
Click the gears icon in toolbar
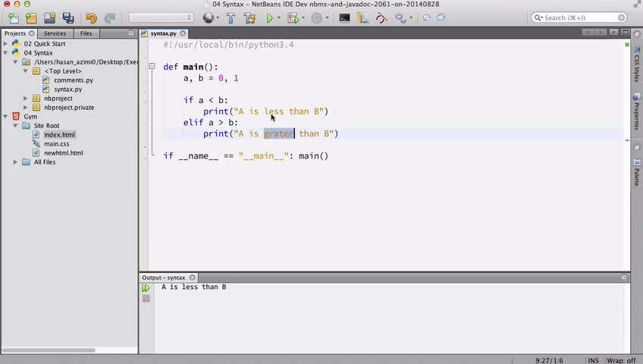[x=400, y=18]
